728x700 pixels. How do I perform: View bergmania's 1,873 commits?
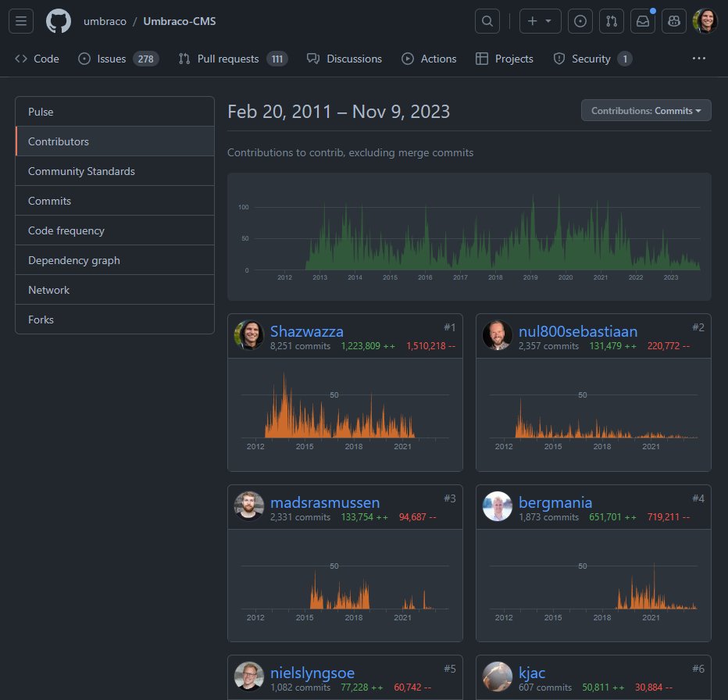point(548,517)
